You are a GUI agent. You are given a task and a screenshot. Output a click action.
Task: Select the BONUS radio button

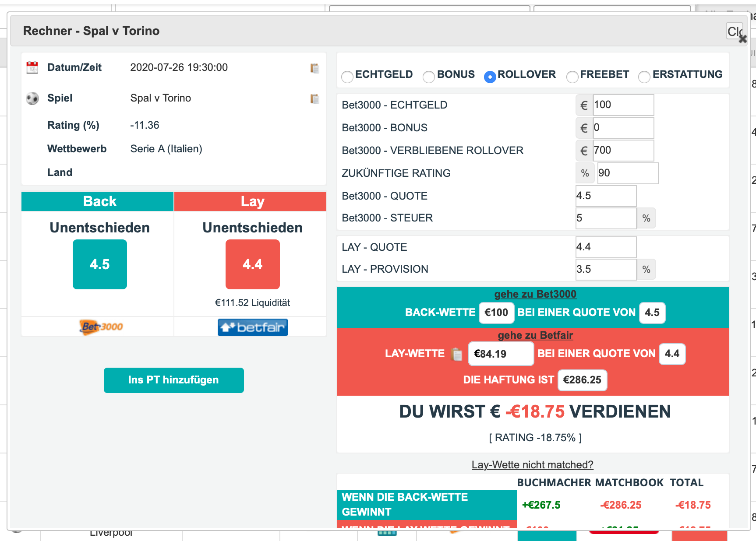click(429, 77)
